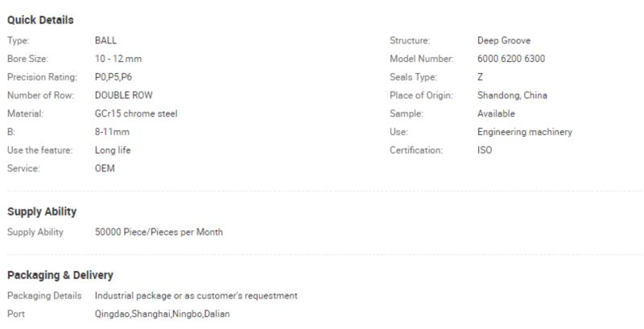This screenshot has width=644, height=329.
Task: Select the 8-11mm B value
Action: click(112, 132)
